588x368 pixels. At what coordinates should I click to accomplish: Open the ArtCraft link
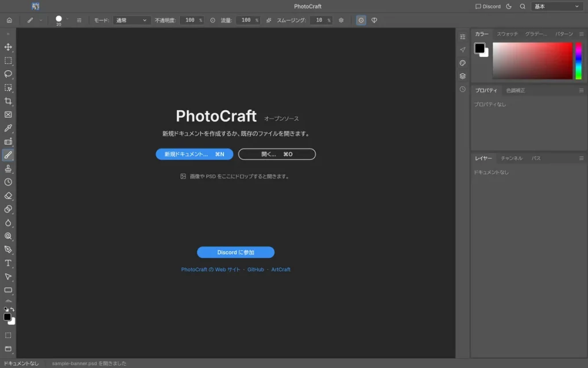click(x=280, y=270)
